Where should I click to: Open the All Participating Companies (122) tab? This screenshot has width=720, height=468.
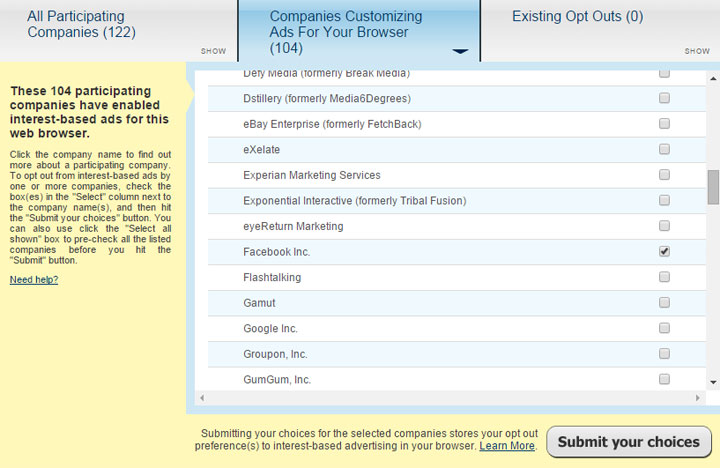coord(81,24)
